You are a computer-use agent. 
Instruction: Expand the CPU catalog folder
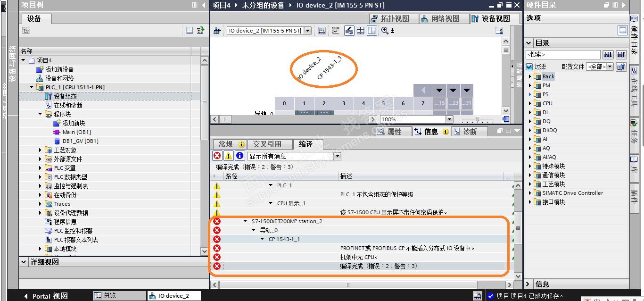coord(530,103)
